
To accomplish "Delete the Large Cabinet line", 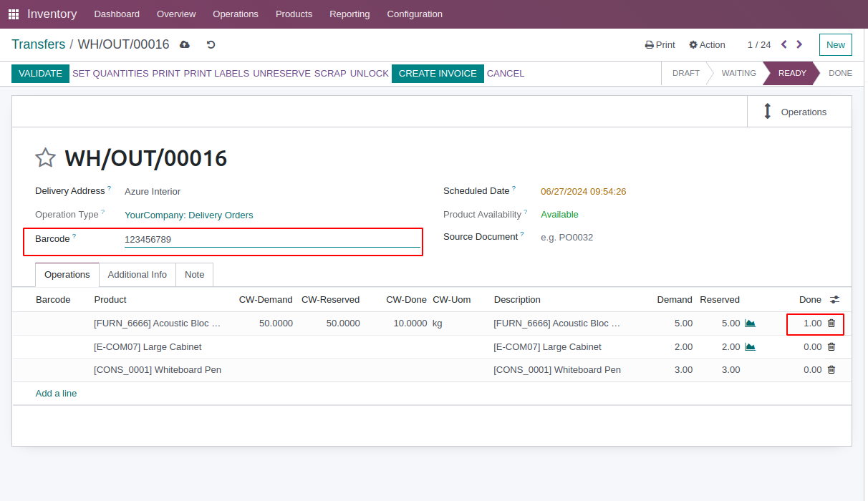I will tap(831, 346).
